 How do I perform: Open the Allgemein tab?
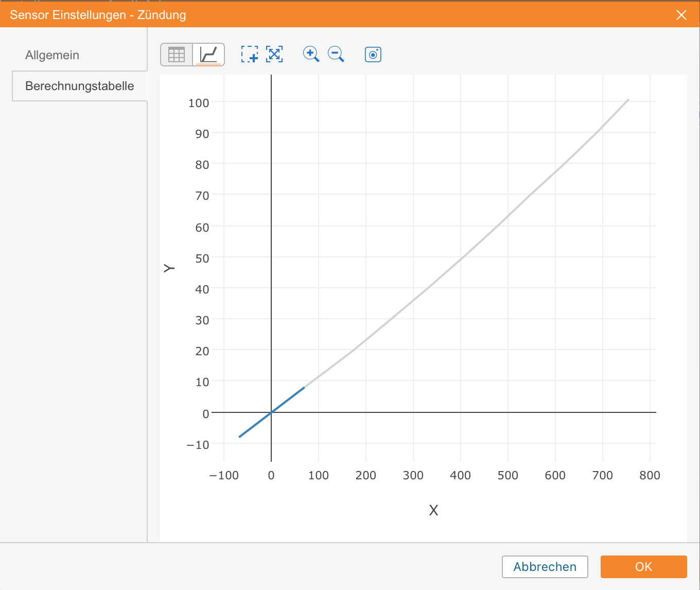[x=52, y=55]
